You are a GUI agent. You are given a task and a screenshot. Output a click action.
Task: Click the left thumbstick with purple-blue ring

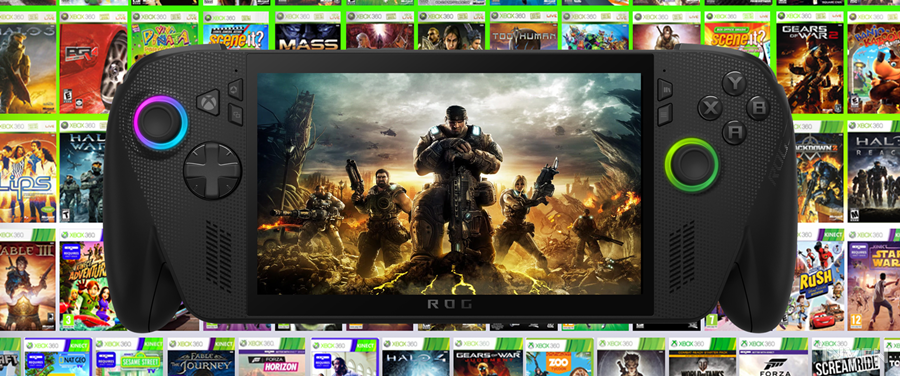click(x=160, y=122)
